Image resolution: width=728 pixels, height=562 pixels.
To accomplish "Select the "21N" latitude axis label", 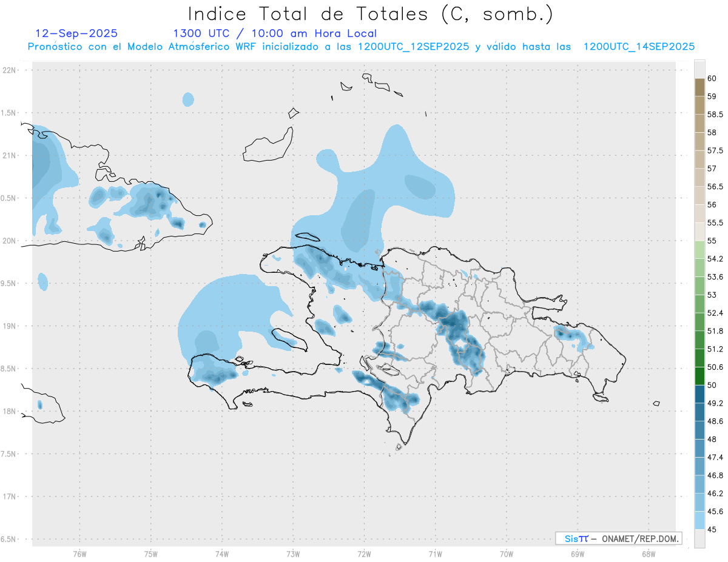I will 10,155.
